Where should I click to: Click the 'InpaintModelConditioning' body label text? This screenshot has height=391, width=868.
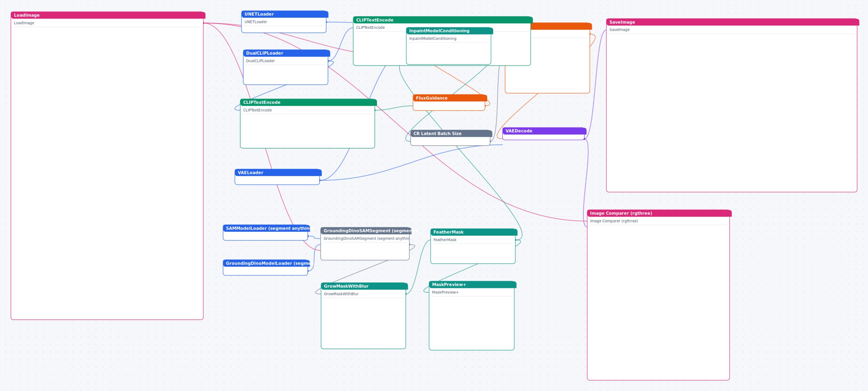pos(433,38)
